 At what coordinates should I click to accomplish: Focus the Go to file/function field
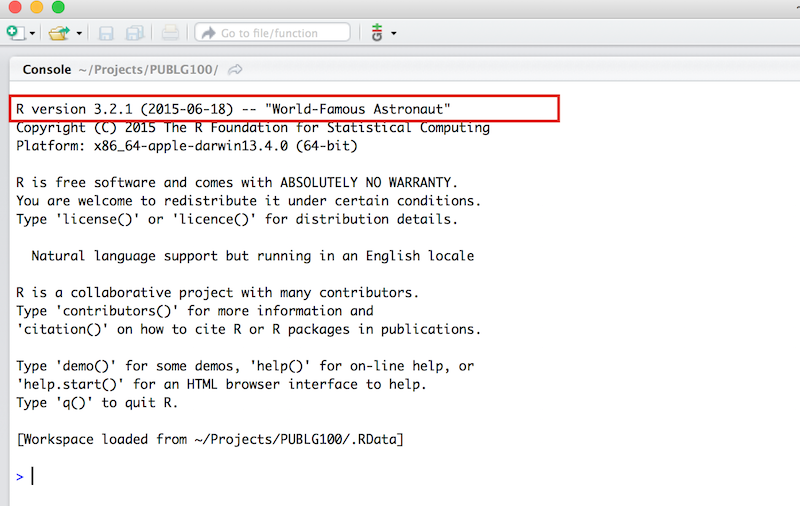[x=280, y=33]
